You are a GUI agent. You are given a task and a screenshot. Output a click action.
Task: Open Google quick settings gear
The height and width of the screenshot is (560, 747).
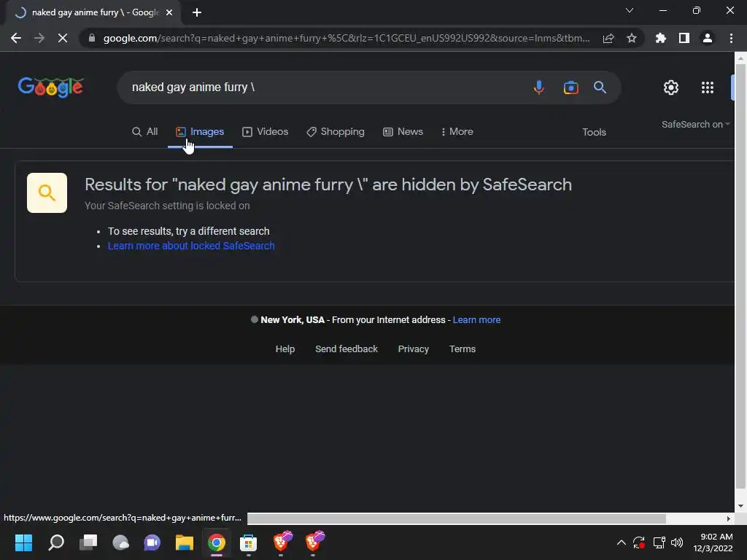click(x=671, y=87)
